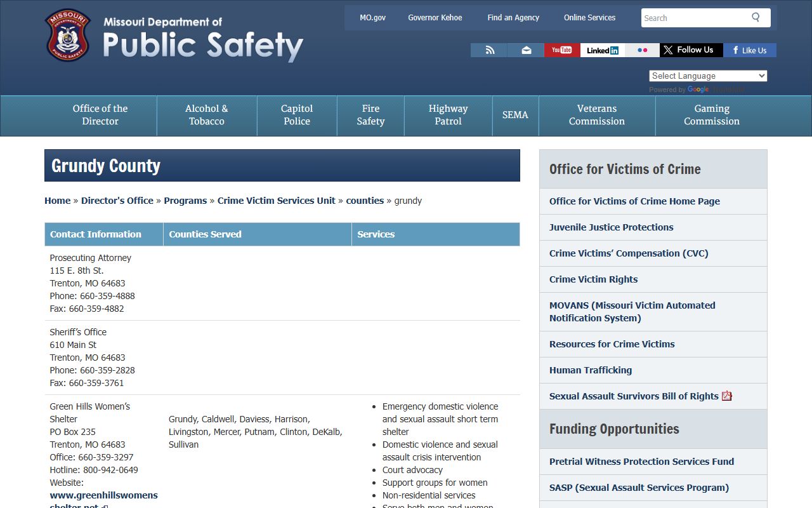812x508 pixels.
Task: Click the Facebook Like Us button
Action: (x=750, y=50)
